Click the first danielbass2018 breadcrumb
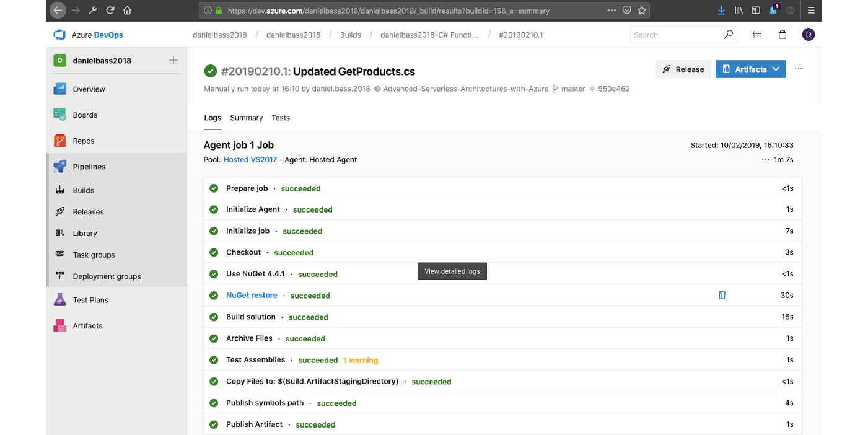The height and width of the screenshot is (435, 868). click(220, 35)
